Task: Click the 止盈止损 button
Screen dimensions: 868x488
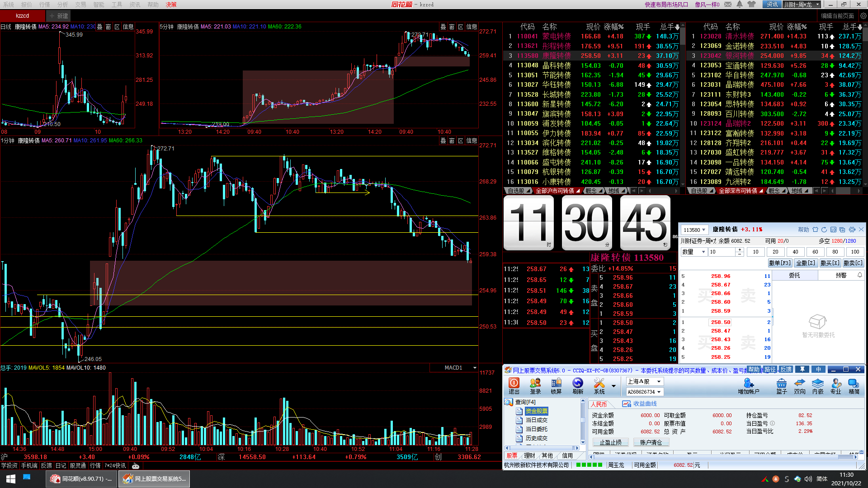Action: click(610, 442)
